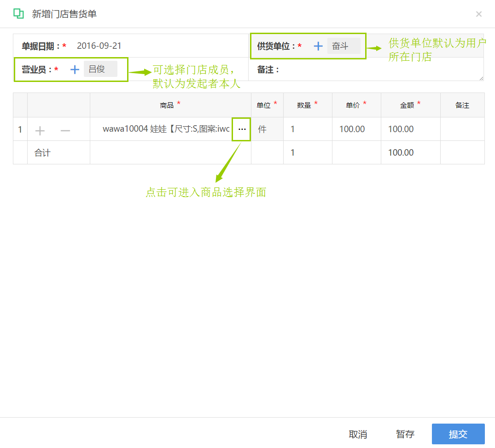Close the 新增门店售货单 dialog
The height and width of the screenshot is (448, 495).
pyautogui.click(x=478, y=14)
